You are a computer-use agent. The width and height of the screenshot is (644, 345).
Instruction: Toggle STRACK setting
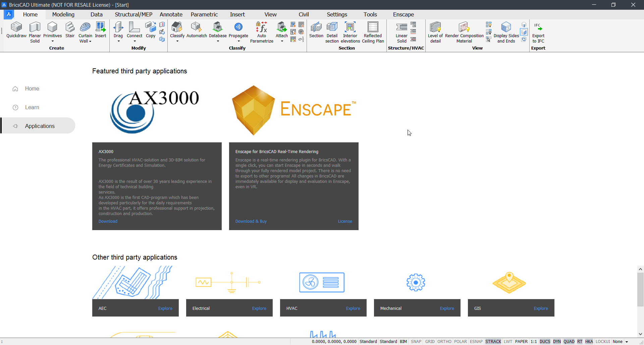point(493,342)
